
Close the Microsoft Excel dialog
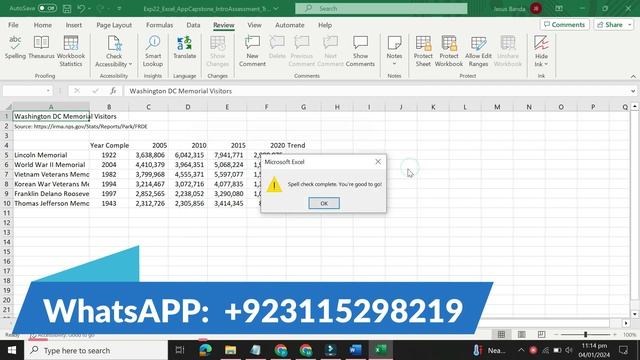click(378, 162)
